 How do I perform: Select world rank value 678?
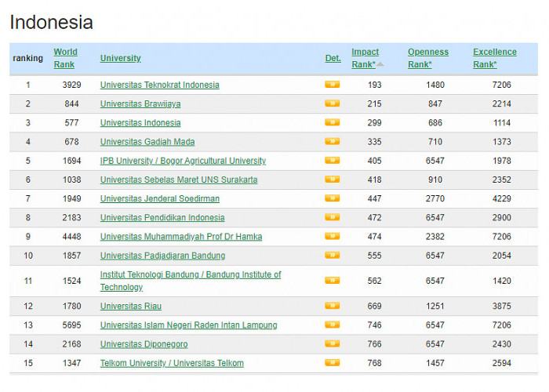coord(71,142)
